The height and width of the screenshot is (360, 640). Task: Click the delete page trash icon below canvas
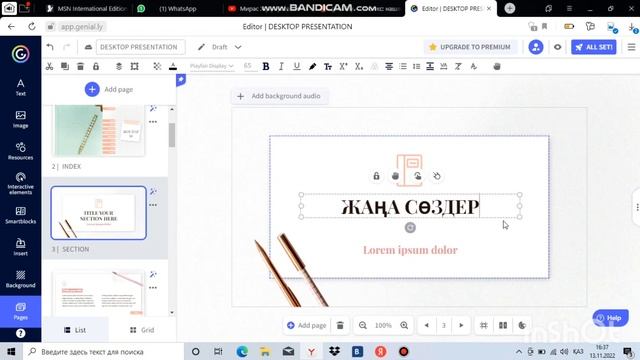point(340,325)
